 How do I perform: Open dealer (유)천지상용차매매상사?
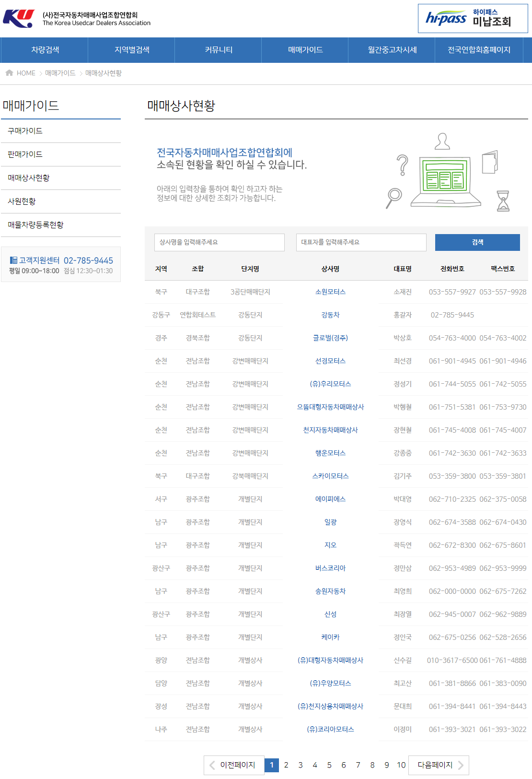pyautogui.click(x=330, y=706)
